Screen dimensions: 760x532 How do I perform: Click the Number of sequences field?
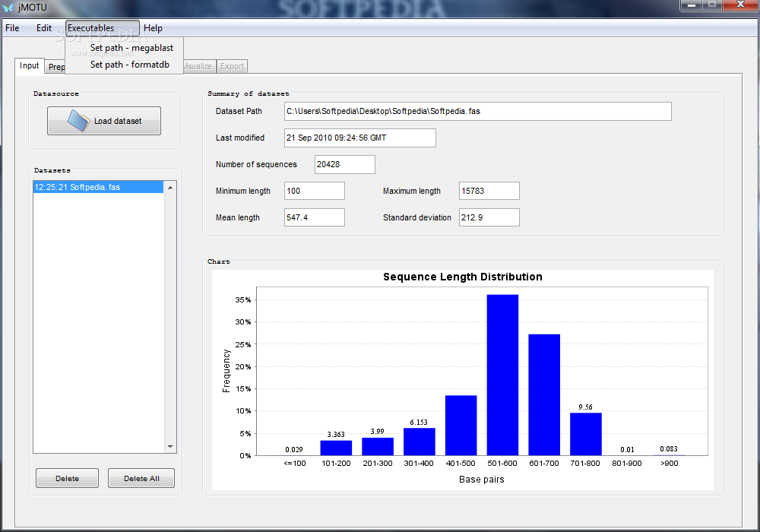[x=344, y=165]
